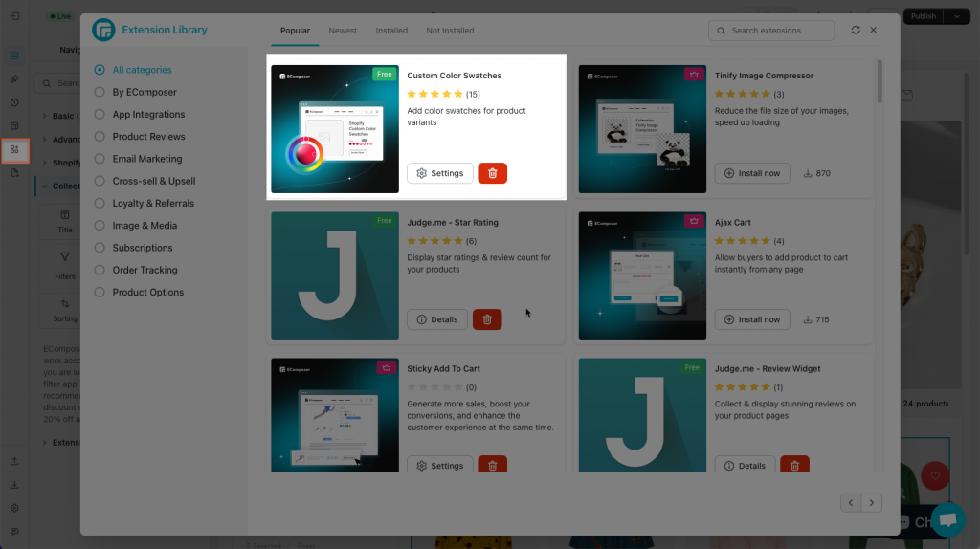Install Tinify Image Compressor now

coord(752,173)
